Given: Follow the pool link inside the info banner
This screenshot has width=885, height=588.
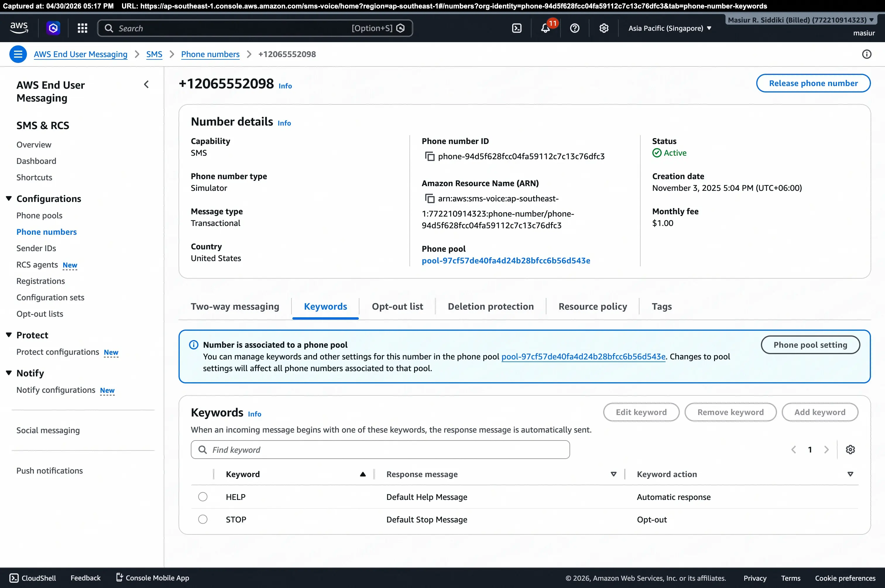Looking at the screenshot, I should pyautogui.click(x=584, y=356).
